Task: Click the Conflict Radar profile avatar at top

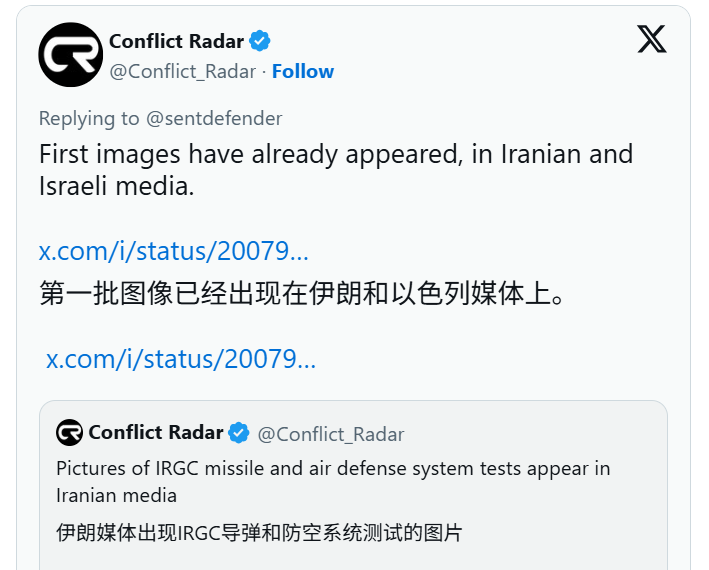Action: [x=71, y=55]
